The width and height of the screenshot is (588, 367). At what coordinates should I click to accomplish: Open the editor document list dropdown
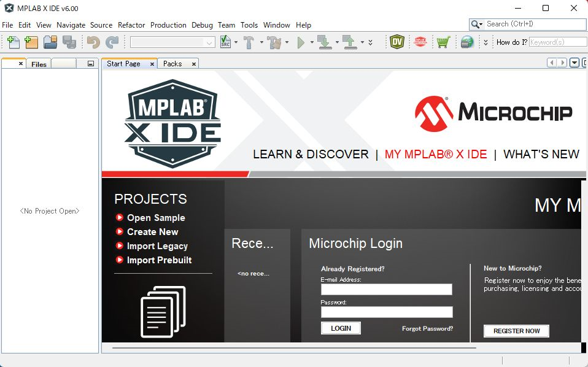pos(574,63)
